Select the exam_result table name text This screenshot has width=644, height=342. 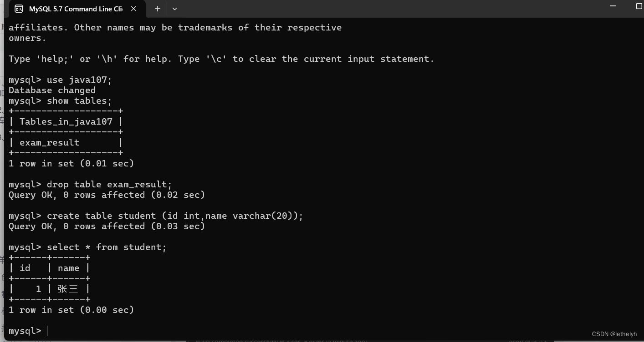[x=48, y=142]
